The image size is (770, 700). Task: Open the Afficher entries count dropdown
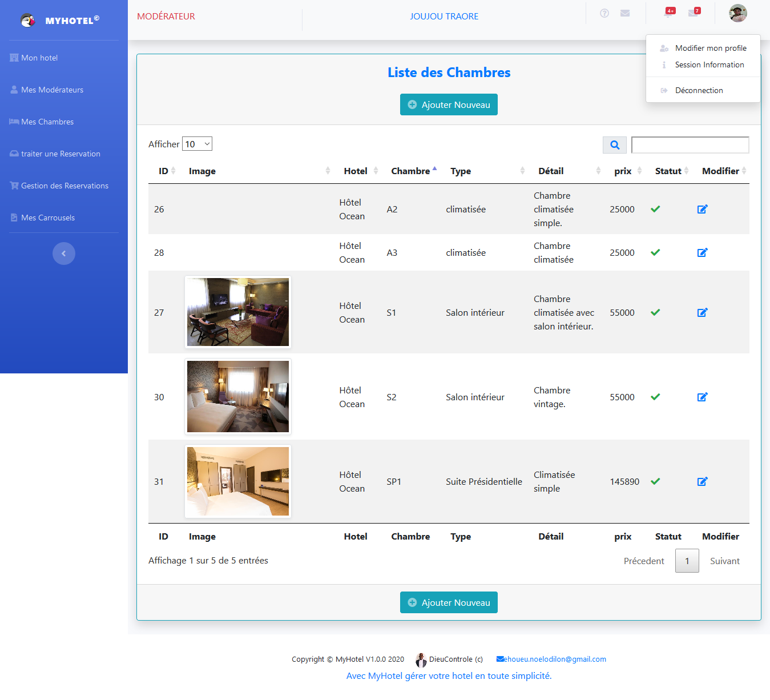pos(197,143)
